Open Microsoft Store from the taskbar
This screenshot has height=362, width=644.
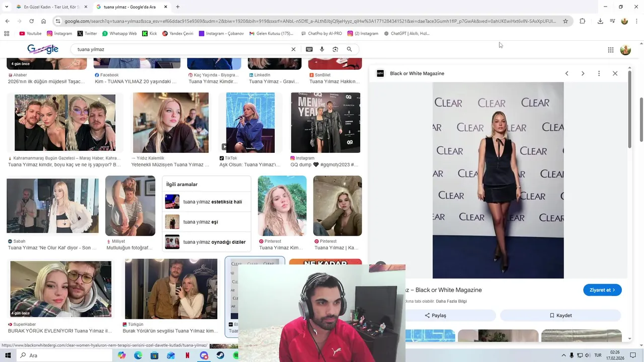[154, 355]
